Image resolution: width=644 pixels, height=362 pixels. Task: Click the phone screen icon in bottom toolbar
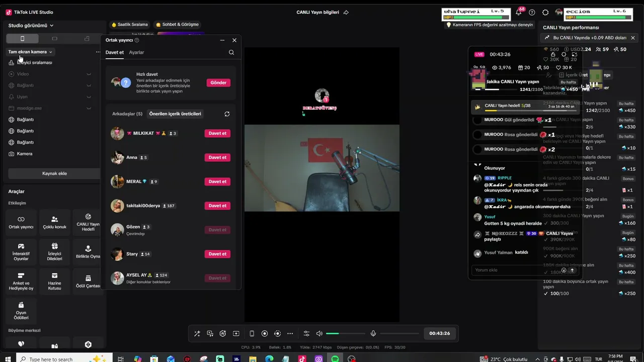[x=252, y=333]
